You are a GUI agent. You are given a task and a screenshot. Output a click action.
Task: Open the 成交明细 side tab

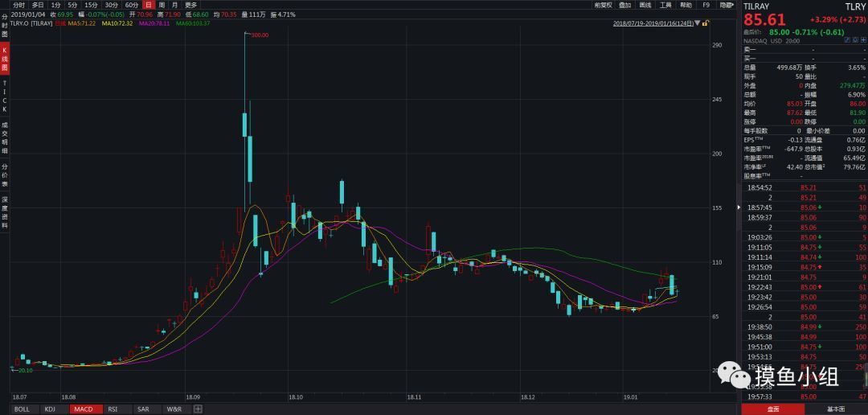coord(5,138)
